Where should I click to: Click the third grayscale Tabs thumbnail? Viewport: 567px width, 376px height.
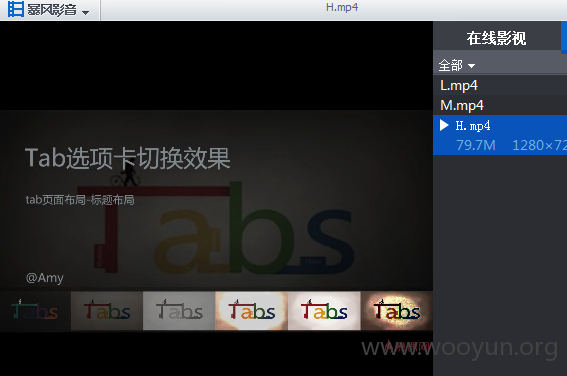coord(179,311)
